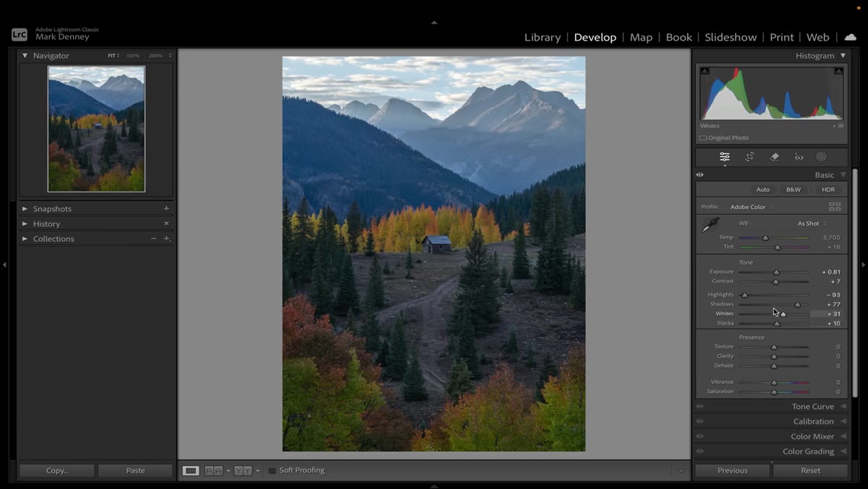Open the WB As Shot dropdown

(x=811, y=224)
